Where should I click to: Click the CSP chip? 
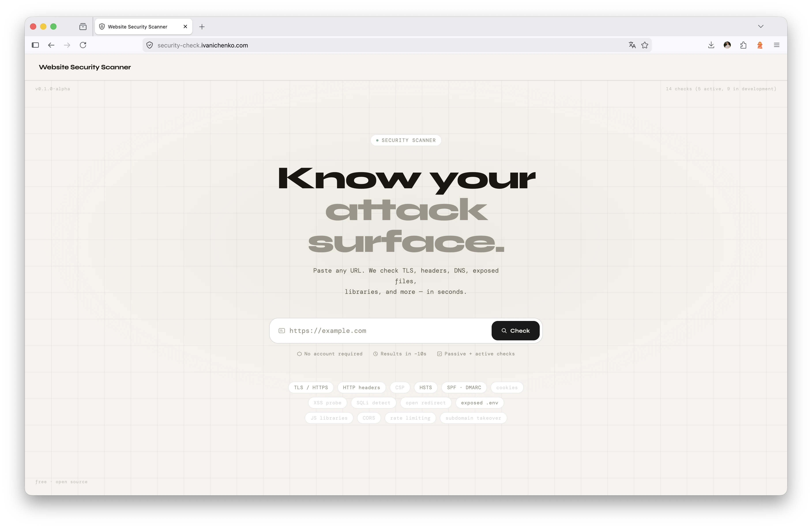(400, 388)
